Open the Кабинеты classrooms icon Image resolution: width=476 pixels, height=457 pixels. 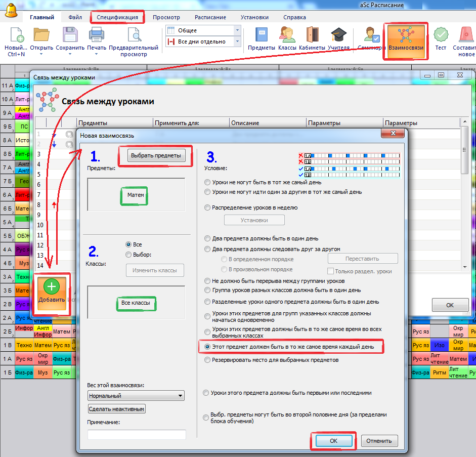[312, 35]
